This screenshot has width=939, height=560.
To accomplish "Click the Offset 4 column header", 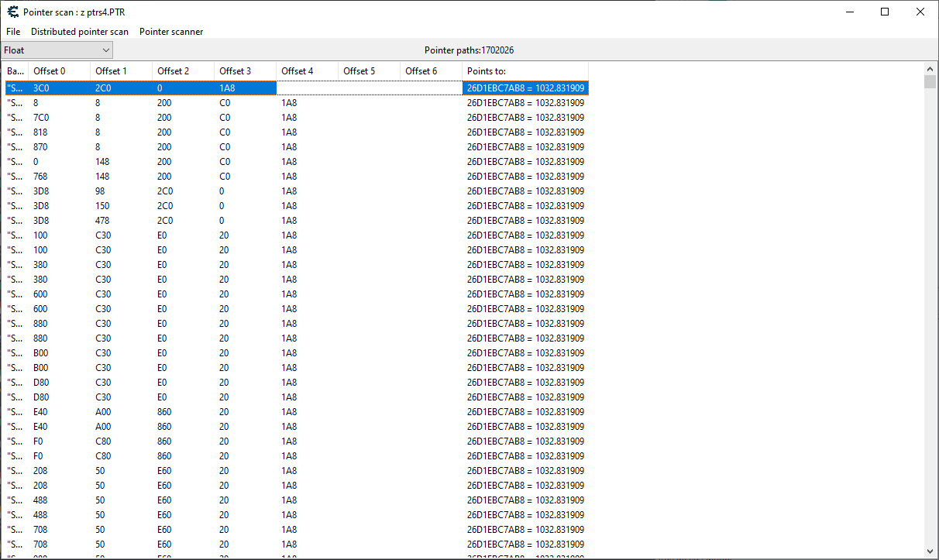I will 307,71.
